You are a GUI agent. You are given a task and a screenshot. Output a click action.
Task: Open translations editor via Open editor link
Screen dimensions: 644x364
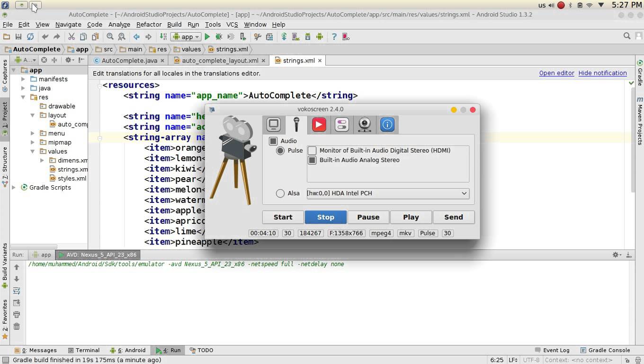click(x=556, y=73)
